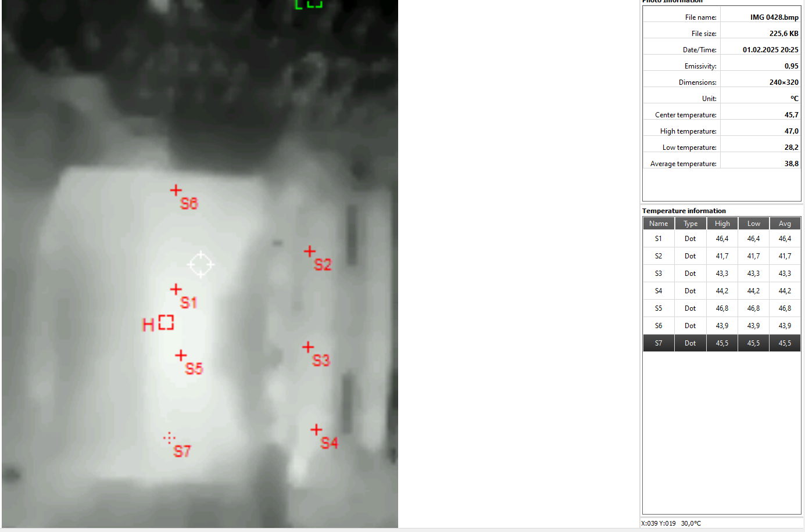The image size is (805, 532).
Task: Click the S5 Avg value 46,8
Action: (785, 308)
